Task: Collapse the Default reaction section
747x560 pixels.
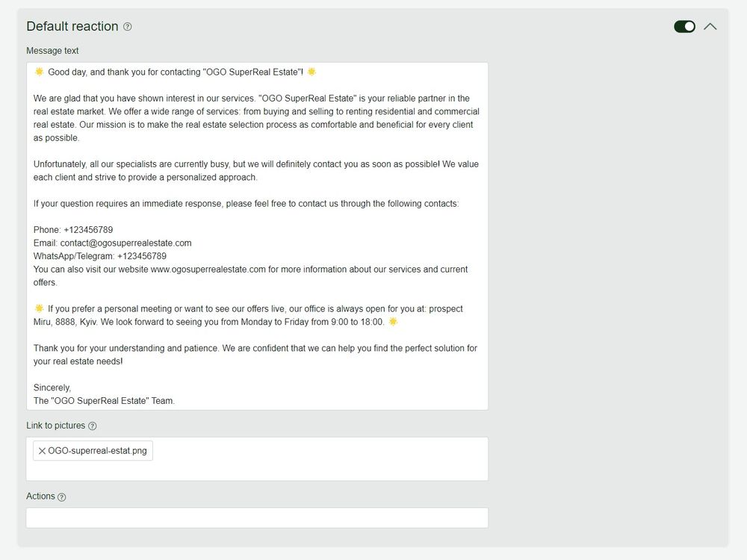Action: click(x=710, y=27)
